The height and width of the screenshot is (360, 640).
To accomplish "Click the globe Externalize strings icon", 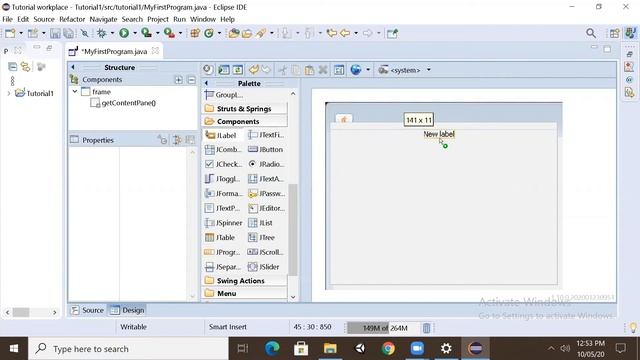I will point(356,70).
